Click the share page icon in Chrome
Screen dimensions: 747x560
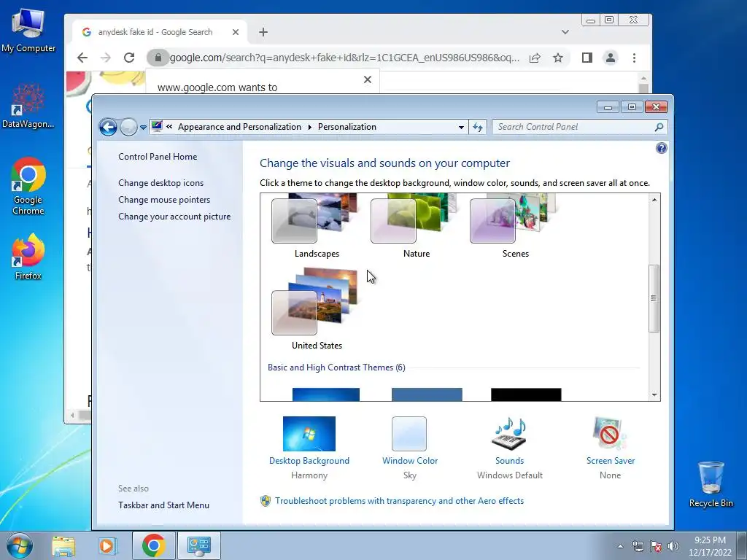535,58
